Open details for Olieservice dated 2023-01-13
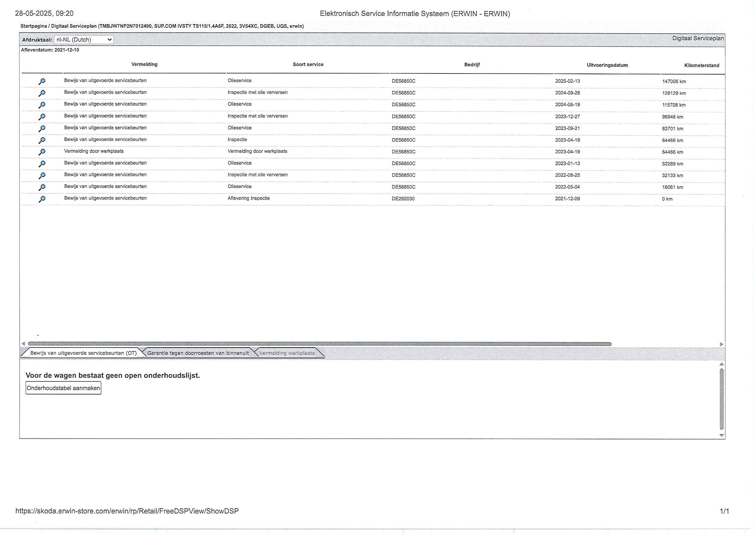The width and height of the screenshot is (756, 535). (42, 164)
